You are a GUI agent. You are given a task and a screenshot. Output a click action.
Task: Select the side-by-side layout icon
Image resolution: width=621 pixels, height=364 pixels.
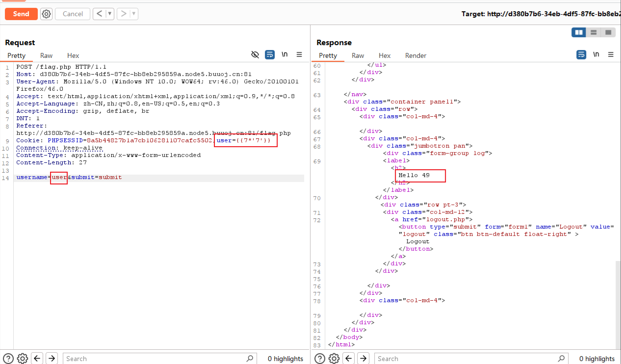579,32
